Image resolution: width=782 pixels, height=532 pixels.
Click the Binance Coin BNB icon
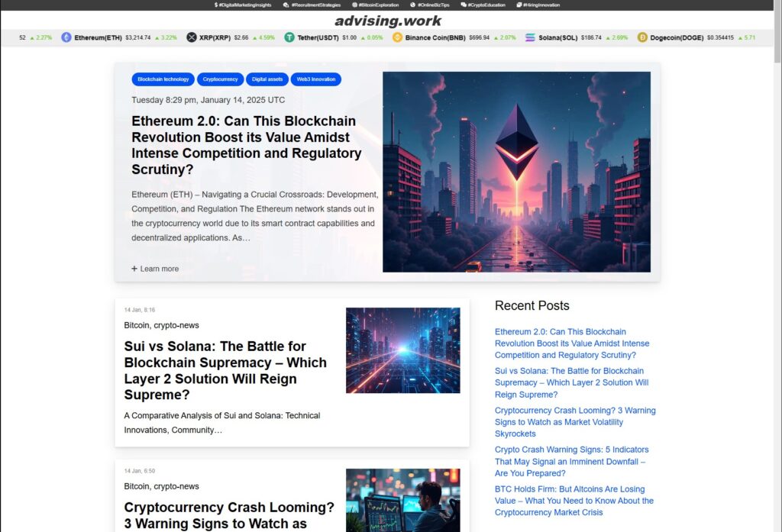397,37
